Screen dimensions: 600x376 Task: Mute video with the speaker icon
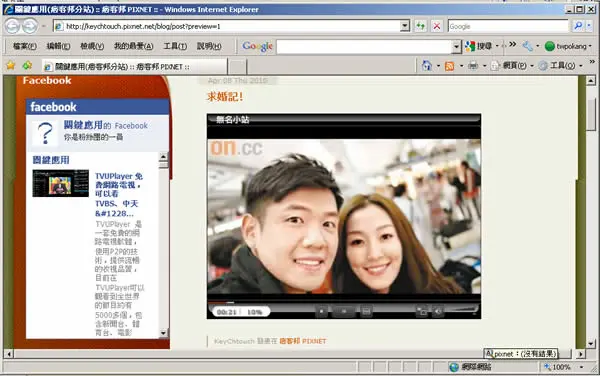pos(438,311)
